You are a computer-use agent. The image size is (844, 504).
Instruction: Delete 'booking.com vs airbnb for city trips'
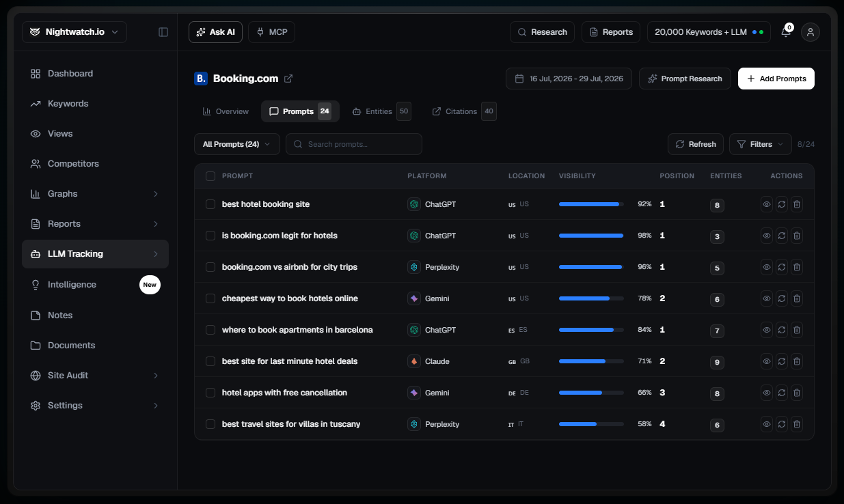pyautogui.click(x=797, y=267)
